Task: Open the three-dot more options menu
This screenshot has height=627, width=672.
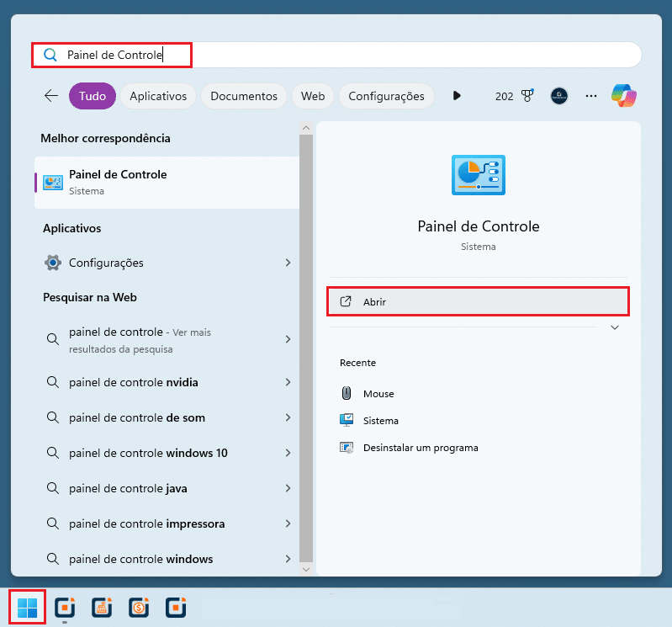Action: click(x=591, y=96)
